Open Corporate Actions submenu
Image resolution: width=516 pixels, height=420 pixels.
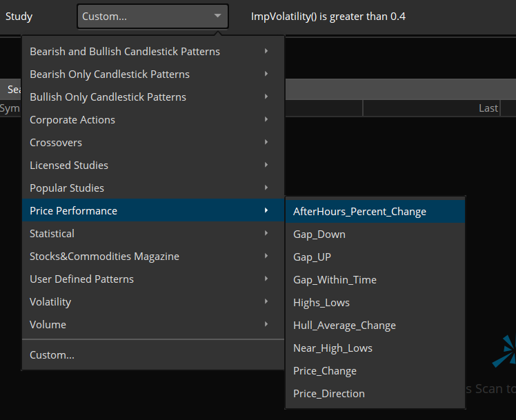point(153,120)
